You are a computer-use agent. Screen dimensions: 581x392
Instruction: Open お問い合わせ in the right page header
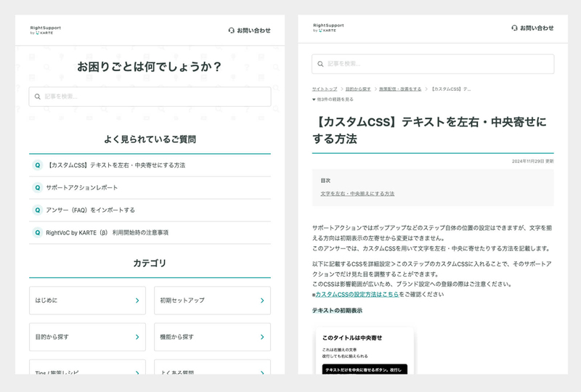pyautogui.click(x=532, y=28)
